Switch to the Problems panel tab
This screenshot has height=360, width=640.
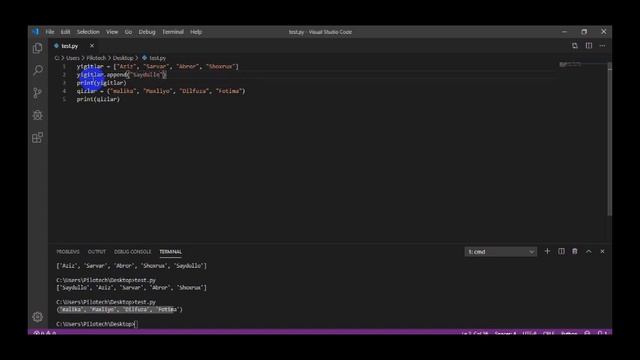point(68,252)
